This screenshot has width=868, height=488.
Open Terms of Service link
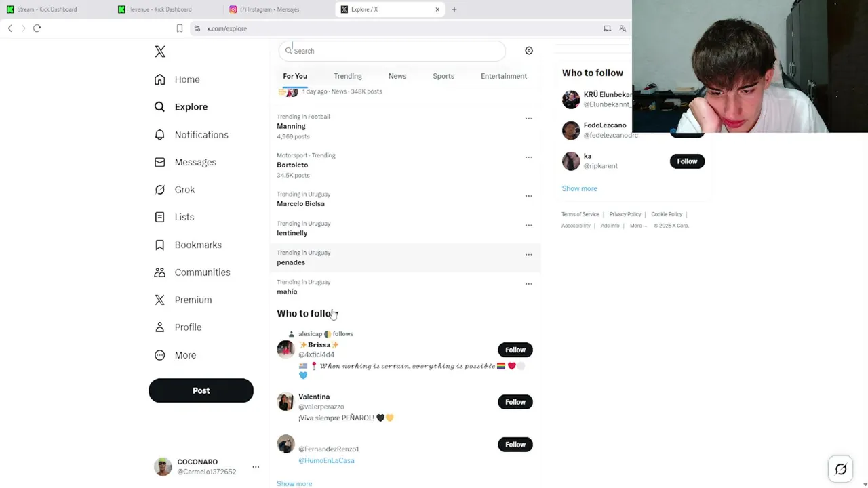click(x=580, y=214)
